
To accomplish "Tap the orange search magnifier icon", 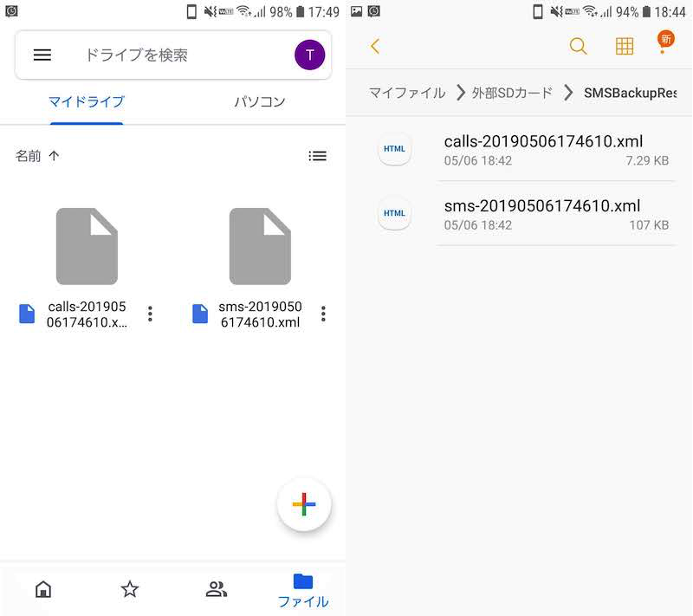I will [578, 47].
